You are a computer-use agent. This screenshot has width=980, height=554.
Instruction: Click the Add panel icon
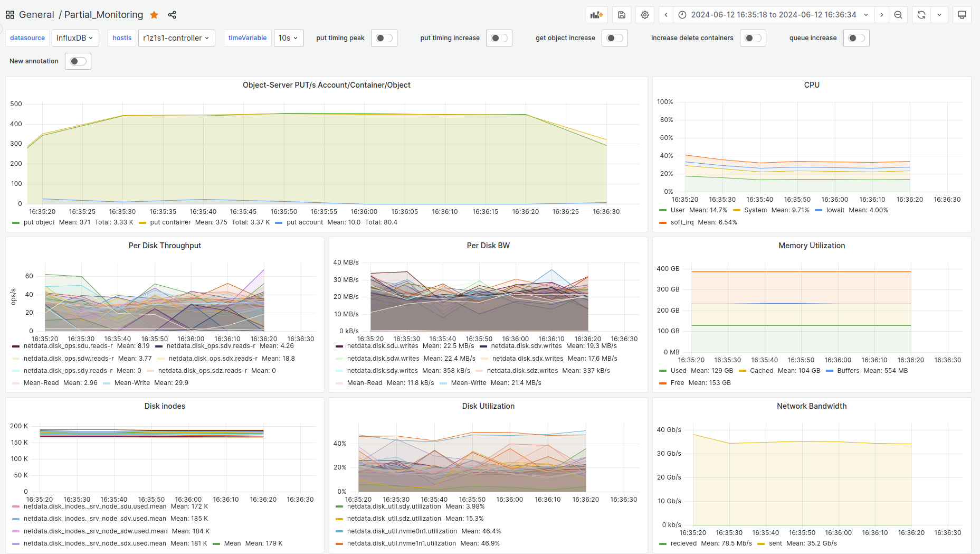tap(596, 15)
